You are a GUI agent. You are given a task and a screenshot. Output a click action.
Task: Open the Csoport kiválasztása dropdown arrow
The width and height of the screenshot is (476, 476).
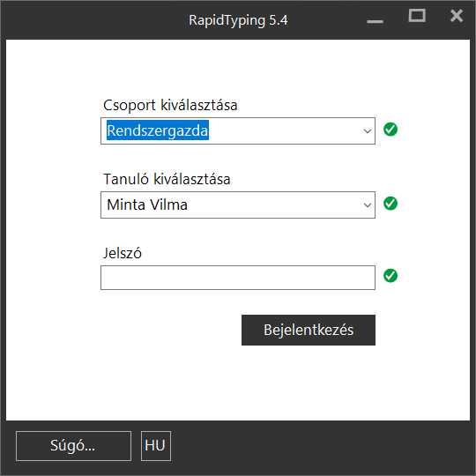(368, 131)
